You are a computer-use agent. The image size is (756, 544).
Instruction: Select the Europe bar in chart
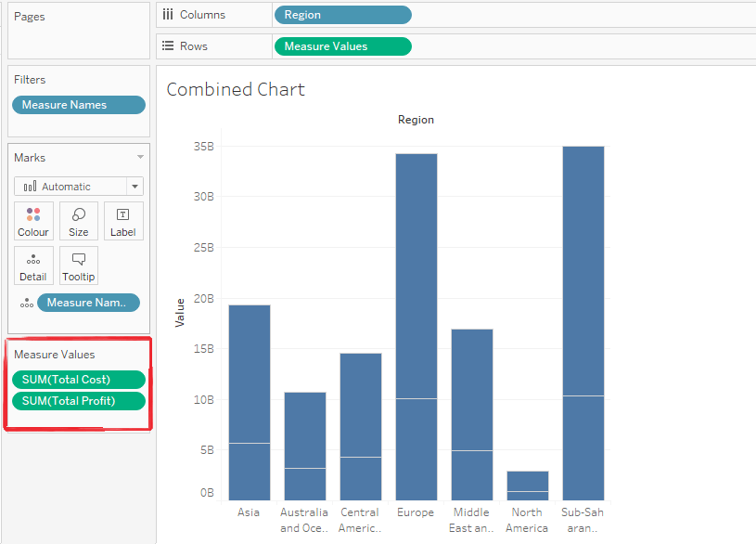coord(416,327)
